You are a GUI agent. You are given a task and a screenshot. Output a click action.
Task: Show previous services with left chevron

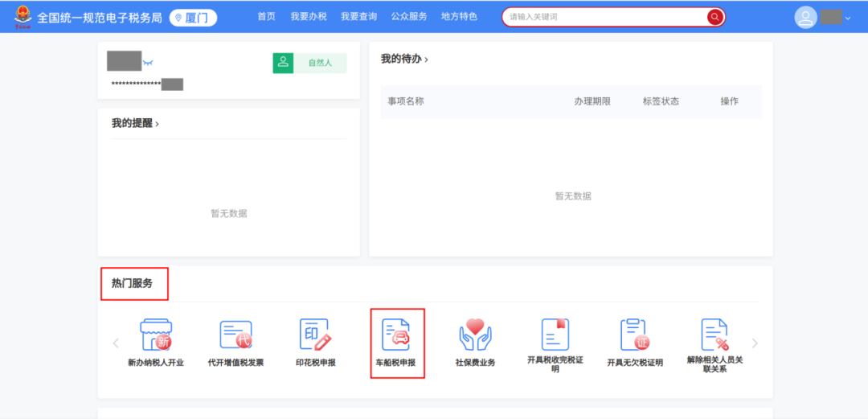pyautogui.click(x=116, y=343)
